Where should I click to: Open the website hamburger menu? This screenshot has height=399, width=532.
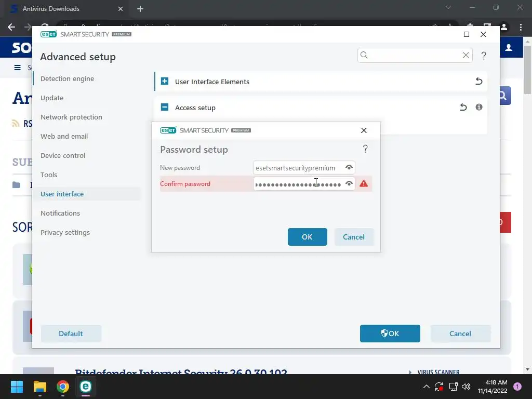point(17,68)
